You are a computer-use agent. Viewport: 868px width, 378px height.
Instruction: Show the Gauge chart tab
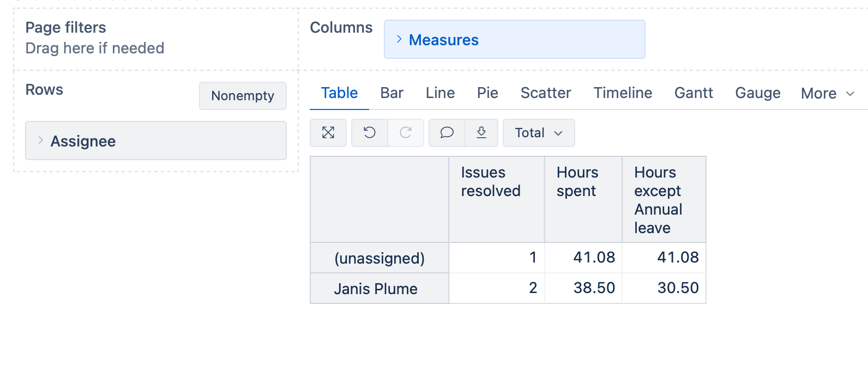[x=757, y=93]
